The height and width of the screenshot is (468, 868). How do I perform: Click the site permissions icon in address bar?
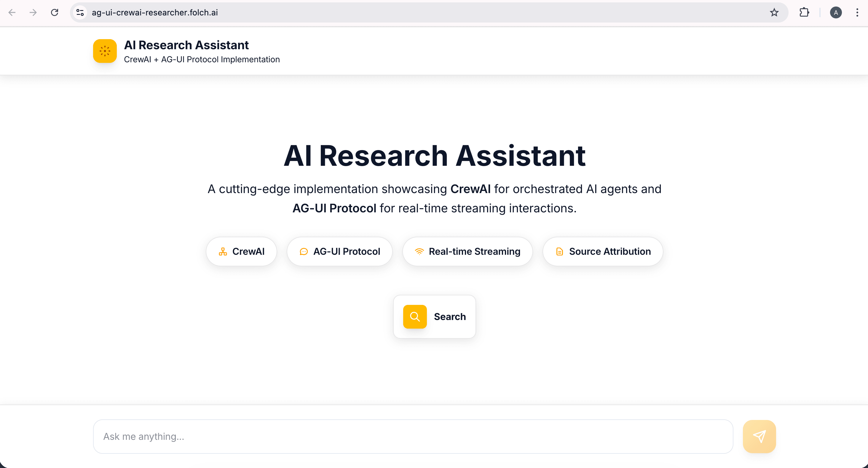(80, 12)
